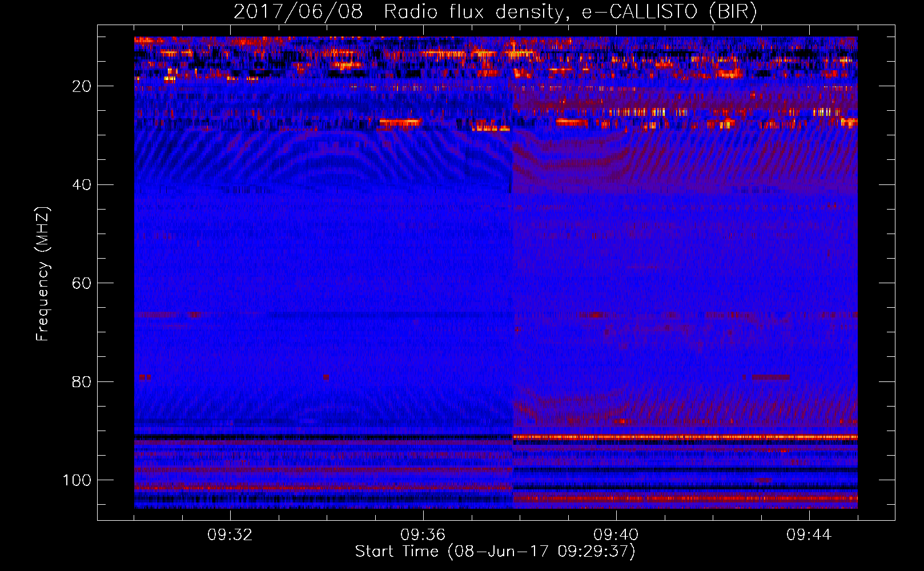Click the '40' frequency tick label
The image size is (924, 571).
point(82,185)
